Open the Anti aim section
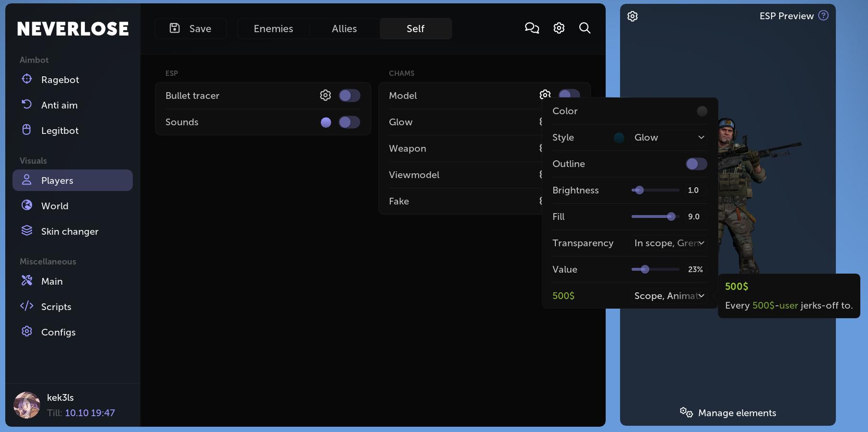868x432 pixels. tap(72, 105)
